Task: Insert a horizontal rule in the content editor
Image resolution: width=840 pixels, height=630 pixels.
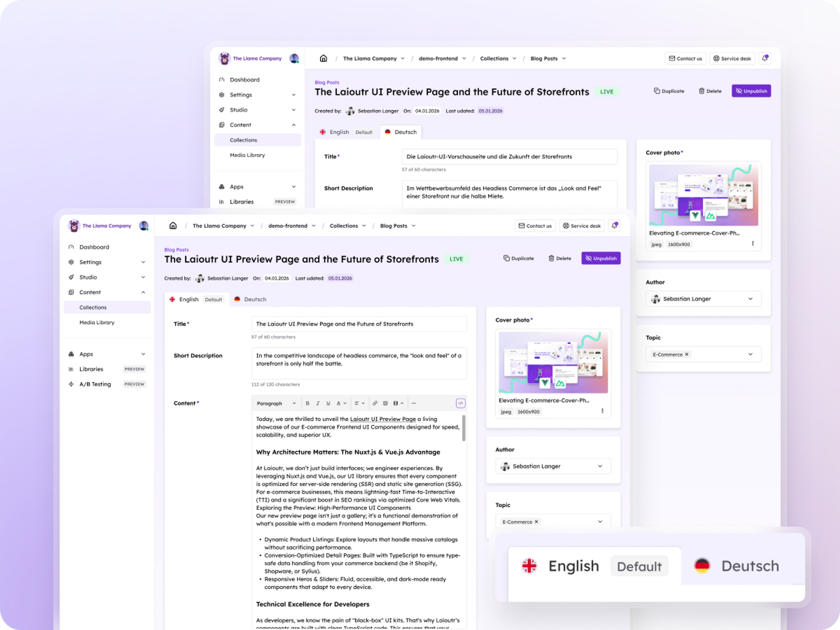Action: click(414, 403)
